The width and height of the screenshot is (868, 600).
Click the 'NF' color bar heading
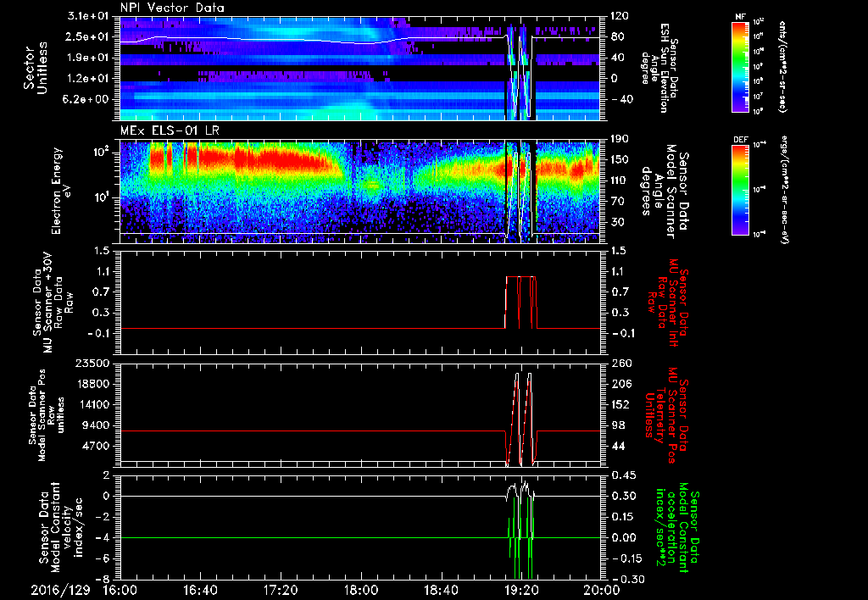click(x=741, y=17)
